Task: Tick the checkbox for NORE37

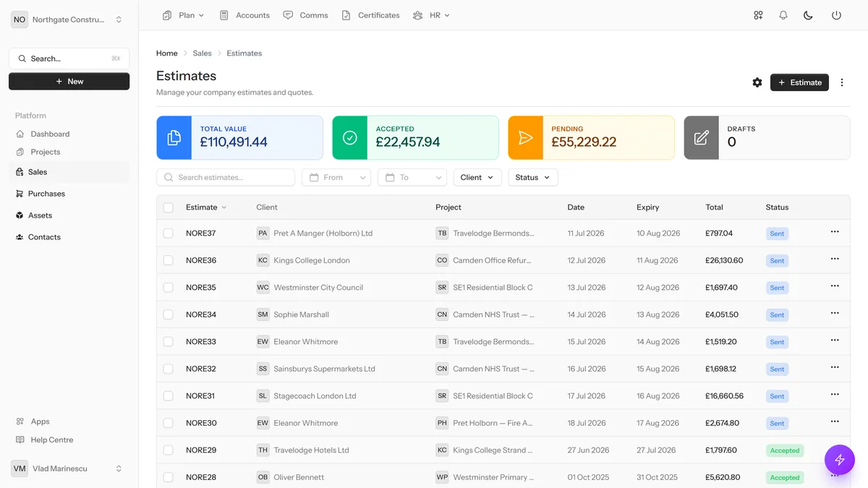Action: point(169,234)
